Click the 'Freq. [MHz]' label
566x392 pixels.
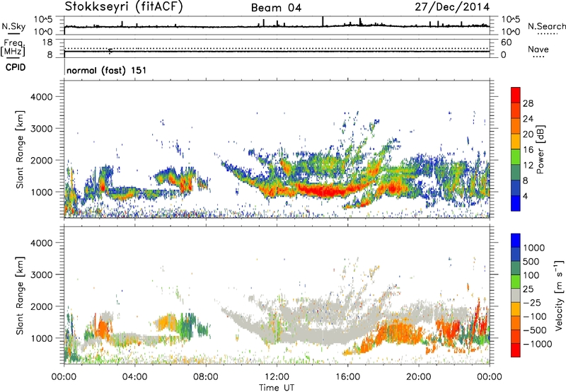(13, 48)
